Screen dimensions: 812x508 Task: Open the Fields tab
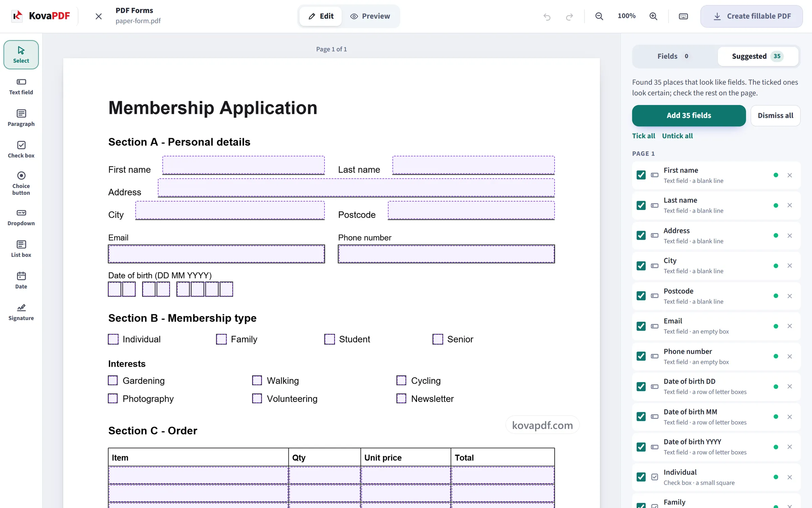(x=674, y=56)
